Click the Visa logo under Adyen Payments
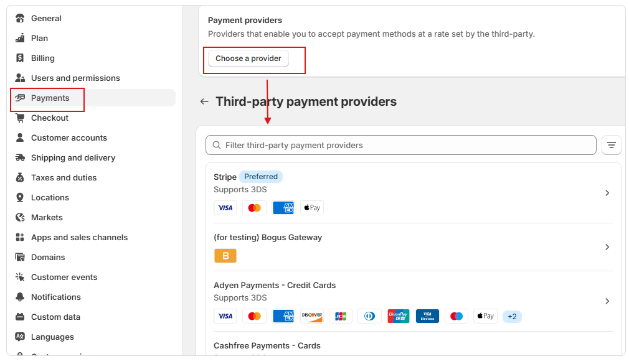The width and height of the screenshot is (629, 364). 225,316
